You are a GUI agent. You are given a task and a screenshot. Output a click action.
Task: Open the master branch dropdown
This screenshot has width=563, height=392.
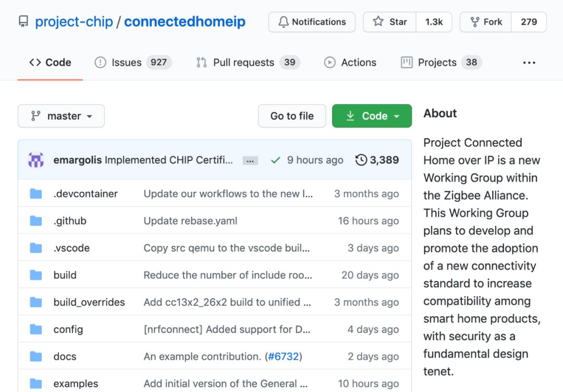[61, 116]
